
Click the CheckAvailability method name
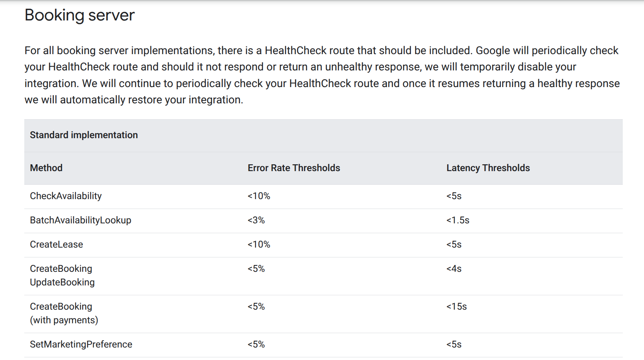coord(66,196)
